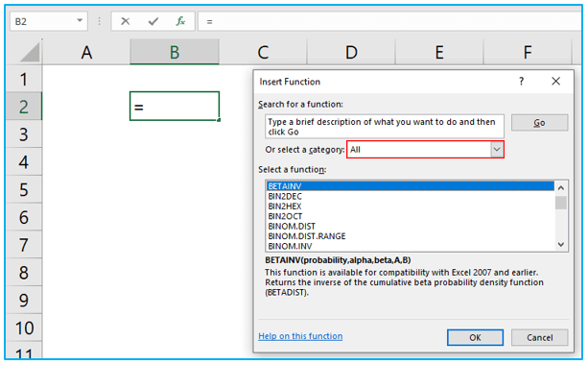The image size is (588, 365).
Task: Open the Name Box dropdown arrow
Action: coord(80,21)
